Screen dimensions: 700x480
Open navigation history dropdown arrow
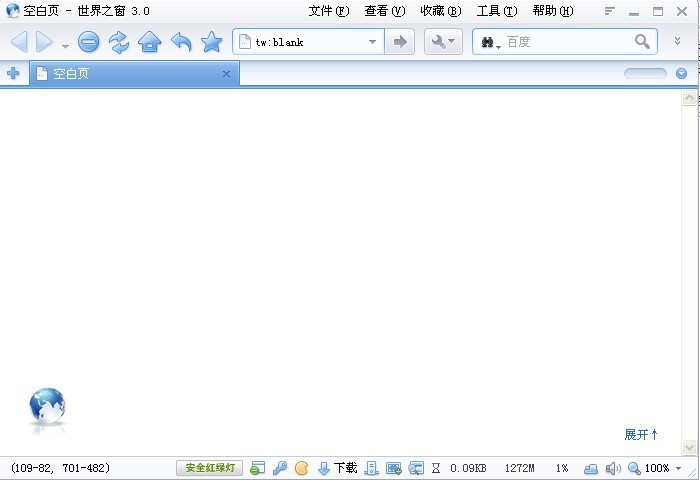tap(65, 46)
